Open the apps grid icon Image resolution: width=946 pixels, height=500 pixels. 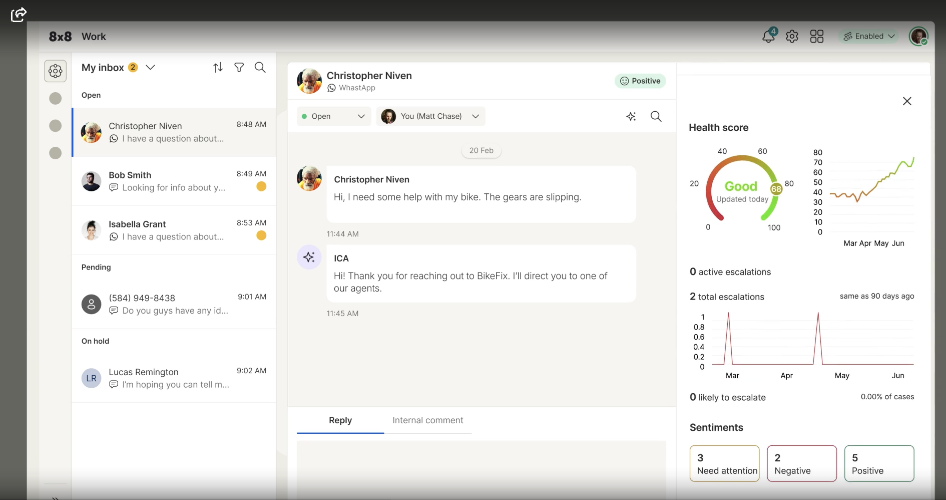point(816,36)
